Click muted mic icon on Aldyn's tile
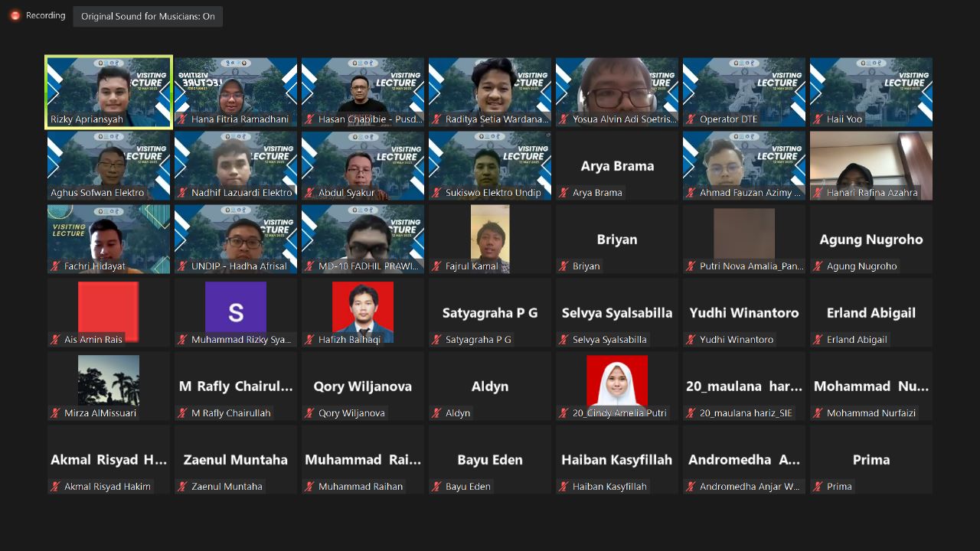 (436, 413)
